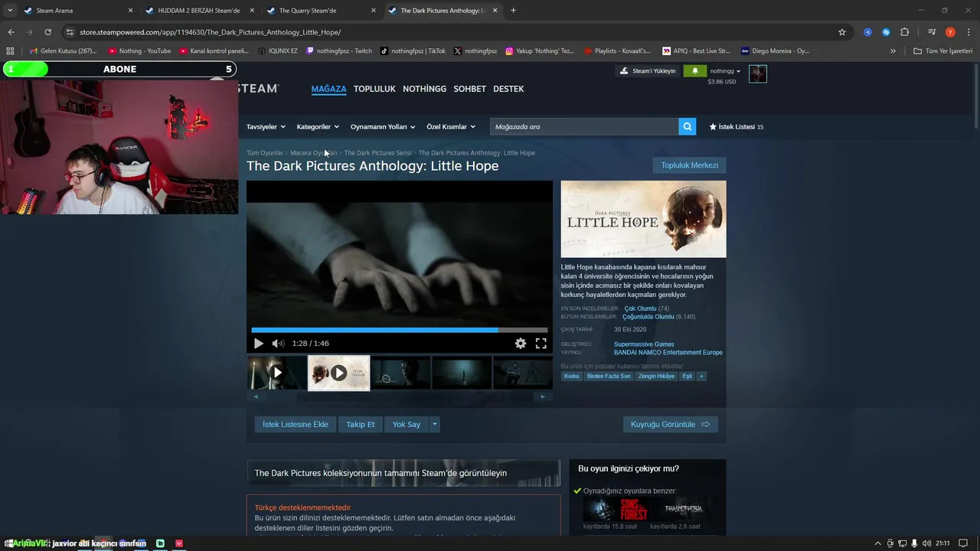Click the 'Eşli' tag
980x551 pixels.
coord(687,377)
